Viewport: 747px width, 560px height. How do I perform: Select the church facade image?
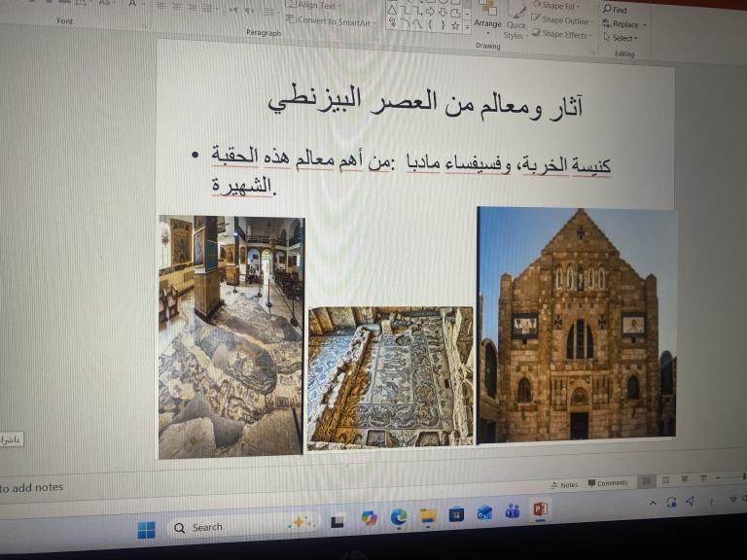click(x=576, y=324)
